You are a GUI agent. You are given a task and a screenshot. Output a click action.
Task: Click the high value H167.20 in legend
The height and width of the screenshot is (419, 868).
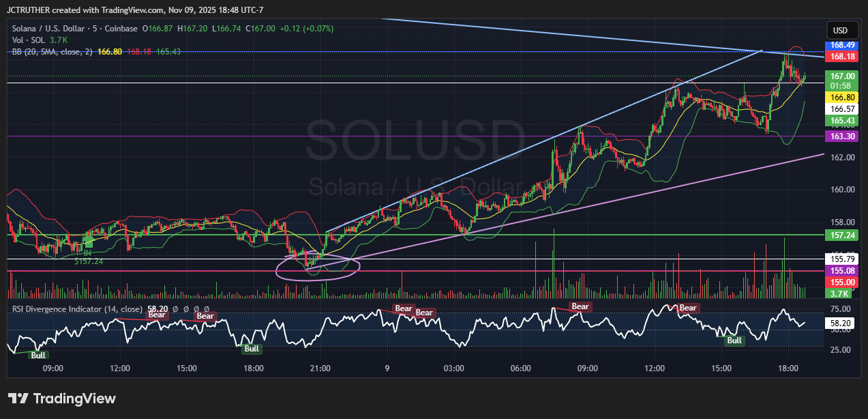pyautogui.click(x=193, y=29)
